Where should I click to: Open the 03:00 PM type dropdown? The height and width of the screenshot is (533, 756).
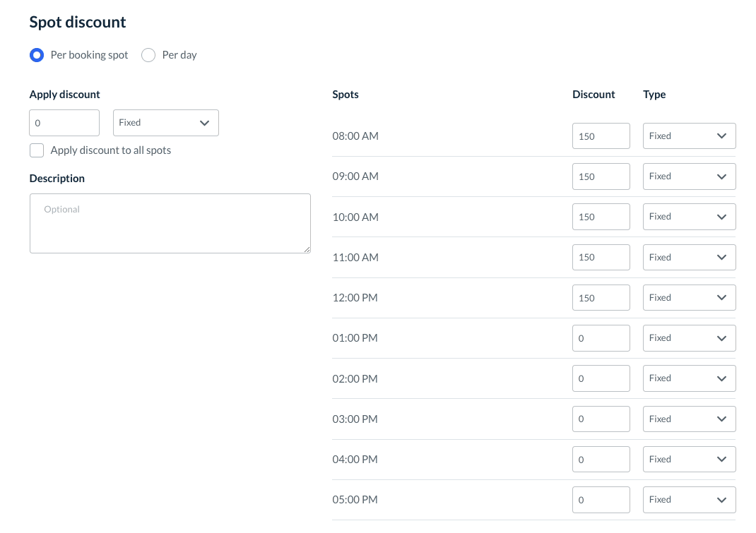[x=689, y=419]
